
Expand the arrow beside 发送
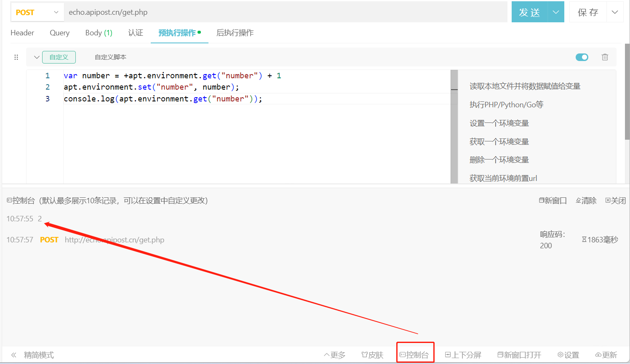point(556,12)
